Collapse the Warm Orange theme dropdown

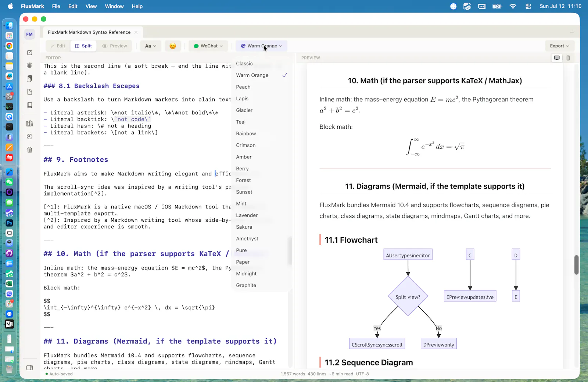pyautogui.click(x=261, y=46)
